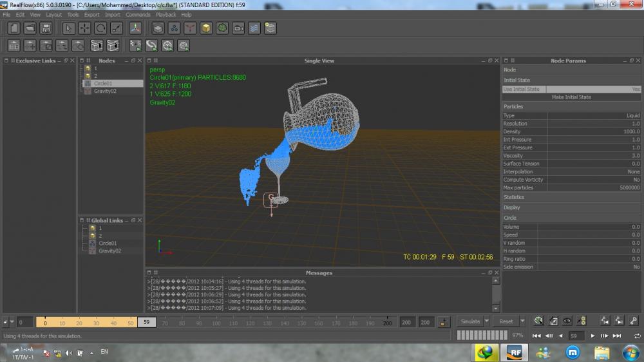
Task: Click the Messages panel scroll down arrow
Action: click(x=496, y=308)
